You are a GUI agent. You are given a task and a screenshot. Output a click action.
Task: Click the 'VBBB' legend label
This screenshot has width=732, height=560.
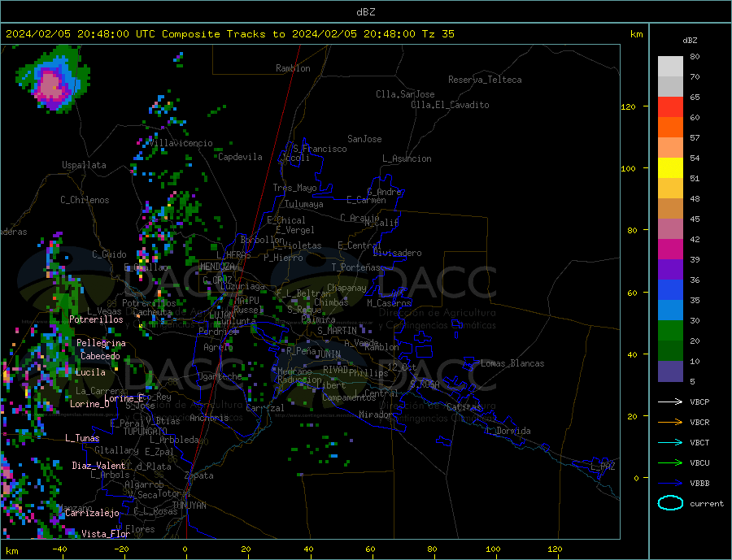point(699,483)
